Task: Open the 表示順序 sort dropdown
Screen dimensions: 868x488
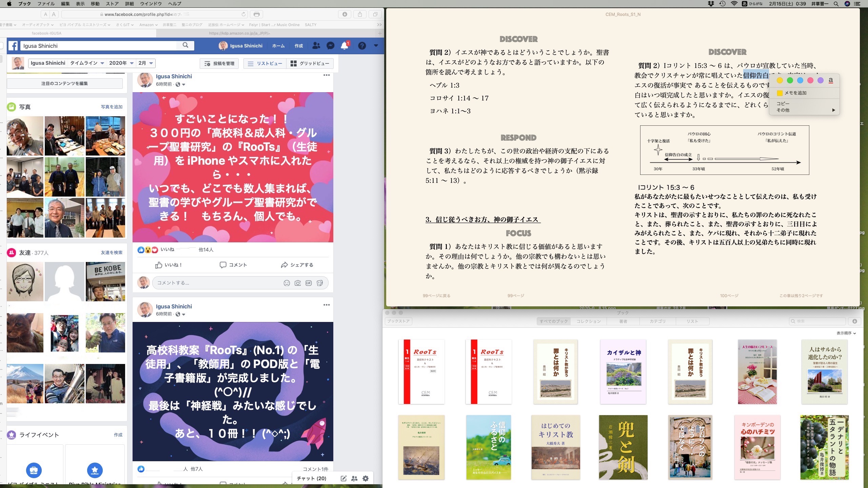Action: coord(846,333)
